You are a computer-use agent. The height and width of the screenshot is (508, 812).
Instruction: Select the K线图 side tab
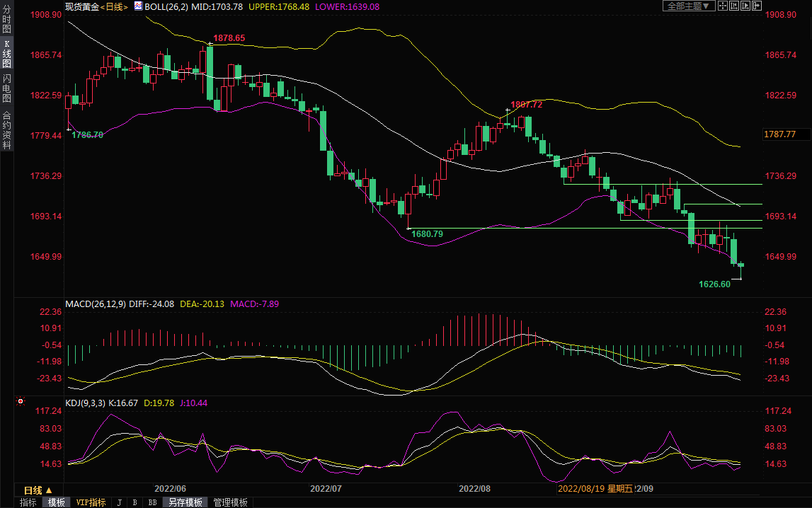point(6,53)
